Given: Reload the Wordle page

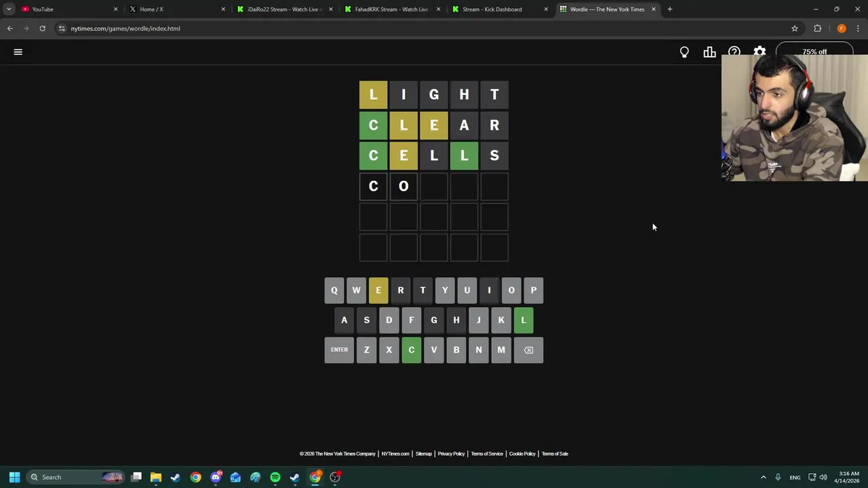Looking at the screenshot, I should click(x=42, y=28).
